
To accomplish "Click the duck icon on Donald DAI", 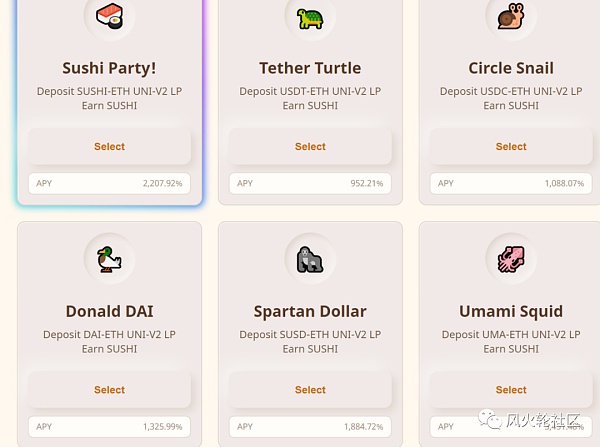I will [109, 259].
